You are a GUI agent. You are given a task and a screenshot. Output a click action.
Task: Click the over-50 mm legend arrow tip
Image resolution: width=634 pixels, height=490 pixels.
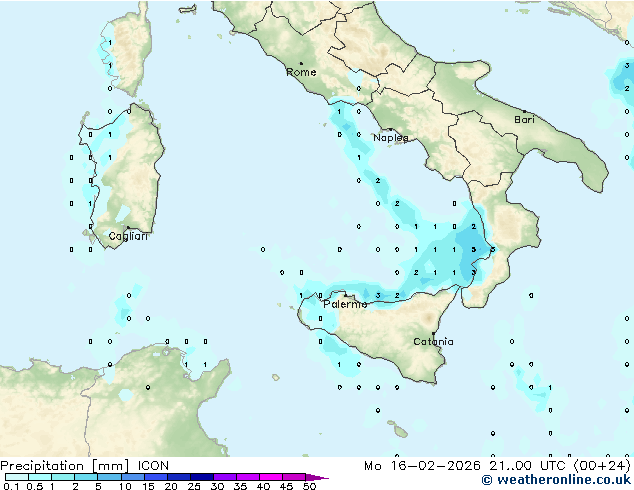(317, 477)
